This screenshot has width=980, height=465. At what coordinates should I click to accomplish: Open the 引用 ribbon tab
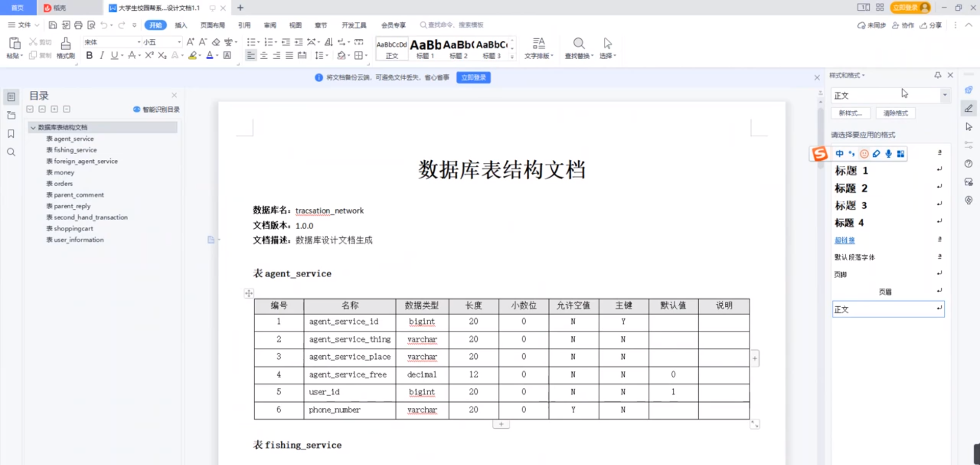pyautogui.click(x=244, y=25)
